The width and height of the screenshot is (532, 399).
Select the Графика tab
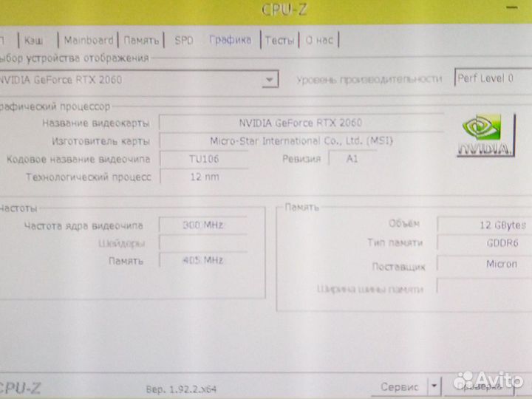click(231, 40)
